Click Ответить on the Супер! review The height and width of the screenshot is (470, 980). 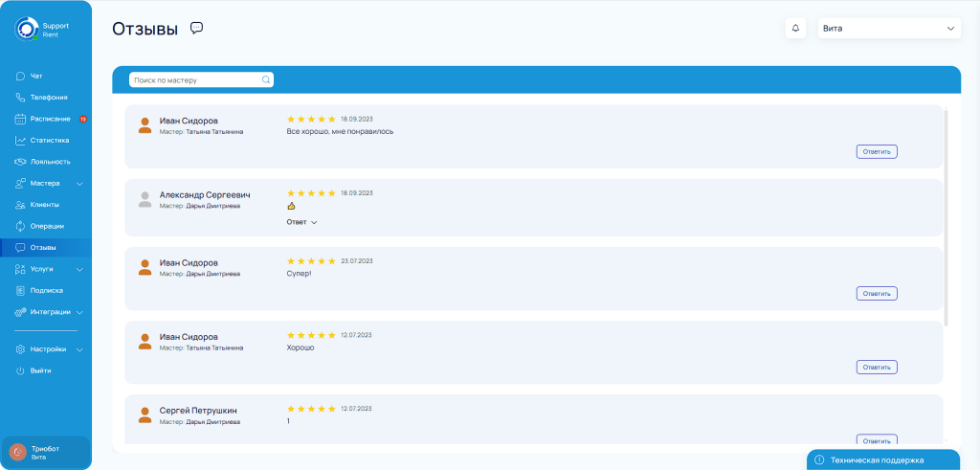pos(876,294)
